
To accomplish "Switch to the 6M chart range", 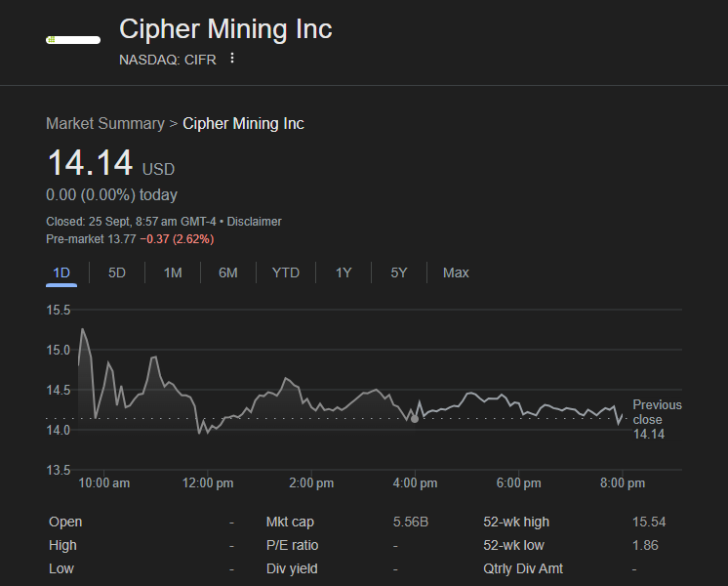I will tap(228, 272).
